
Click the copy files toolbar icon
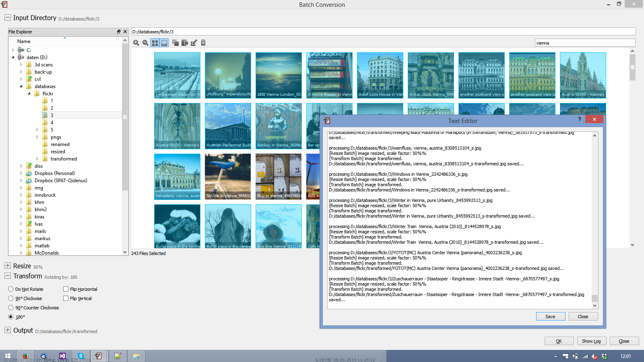175,43
